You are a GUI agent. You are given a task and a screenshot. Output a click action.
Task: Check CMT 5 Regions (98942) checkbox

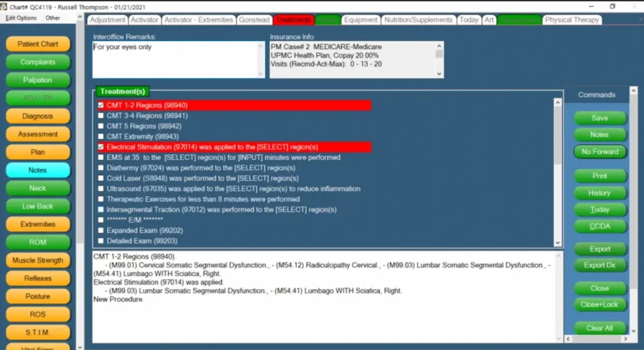click(x=101, y=126)
